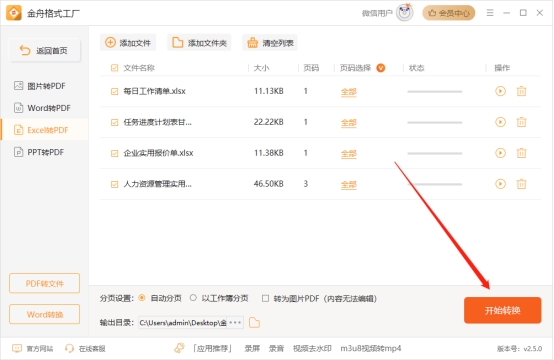Clear the list with 清空列表

tap(270, 43)
